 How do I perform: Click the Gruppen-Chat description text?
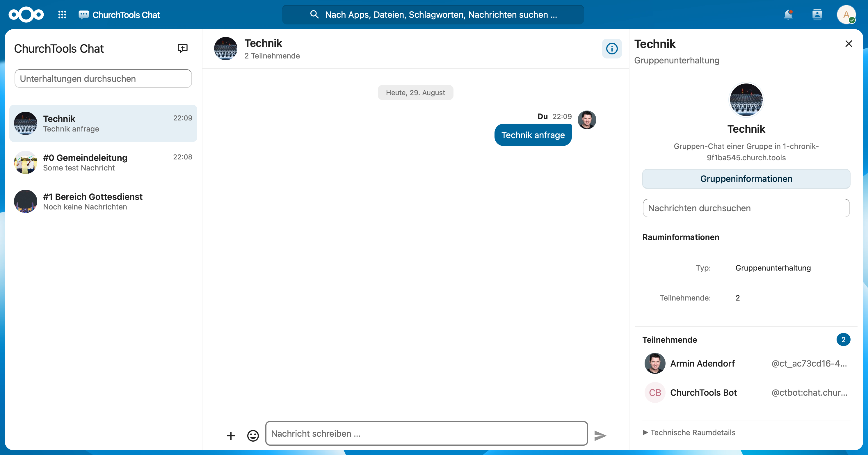tap(746, 152)
